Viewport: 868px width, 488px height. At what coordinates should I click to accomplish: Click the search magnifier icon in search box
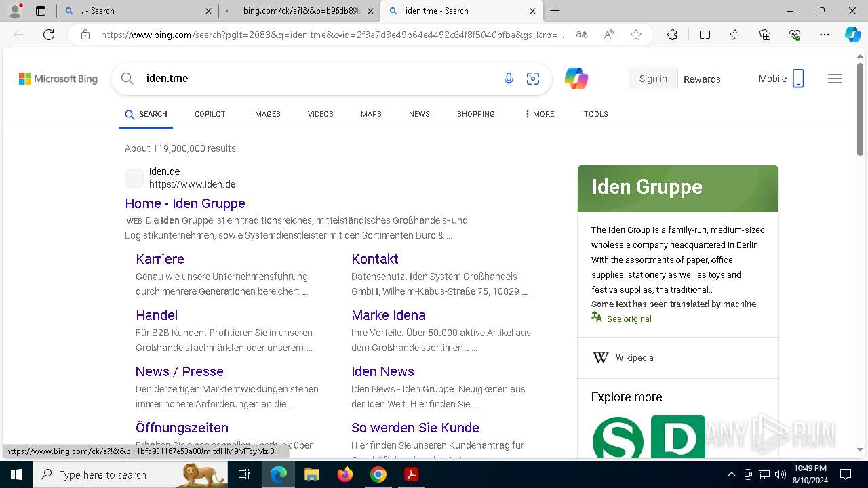[x=127, y=79]
